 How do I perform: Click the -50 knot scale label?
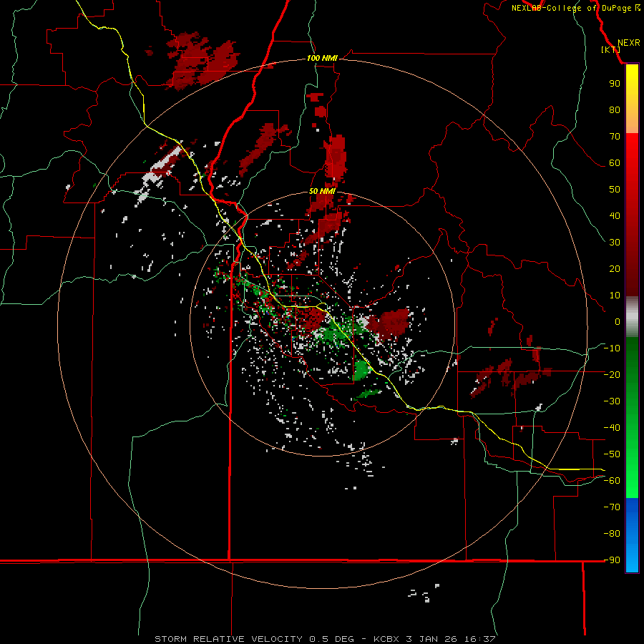click(612, 454)
